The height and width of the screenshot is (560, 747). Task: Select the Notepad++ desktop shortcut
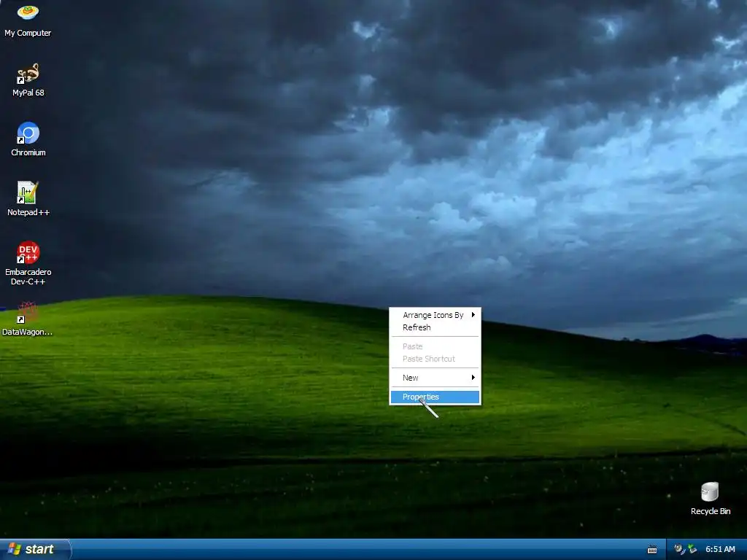(x=28, y=199)
